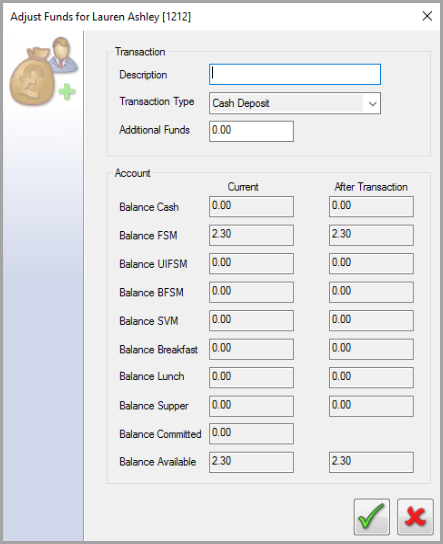The width and height of the screenshot is (443, 544).
Task: Click the after-transaction Balance FSM field
Action: [371, 235]
